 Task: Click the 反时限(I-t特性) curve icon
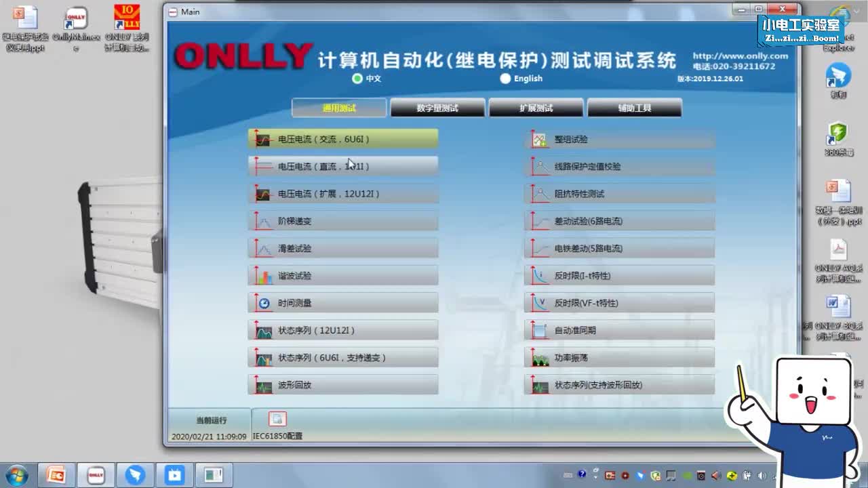coord(539,276)
